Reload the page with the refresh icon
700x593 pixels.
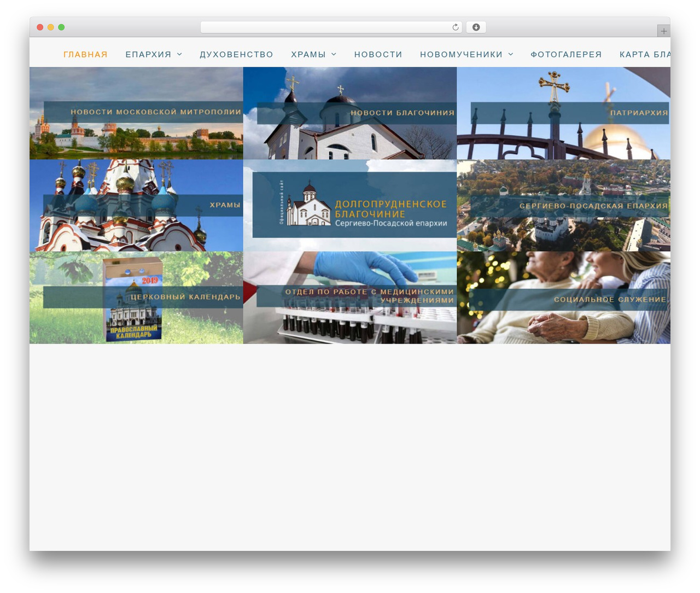(x=455, y=27)
